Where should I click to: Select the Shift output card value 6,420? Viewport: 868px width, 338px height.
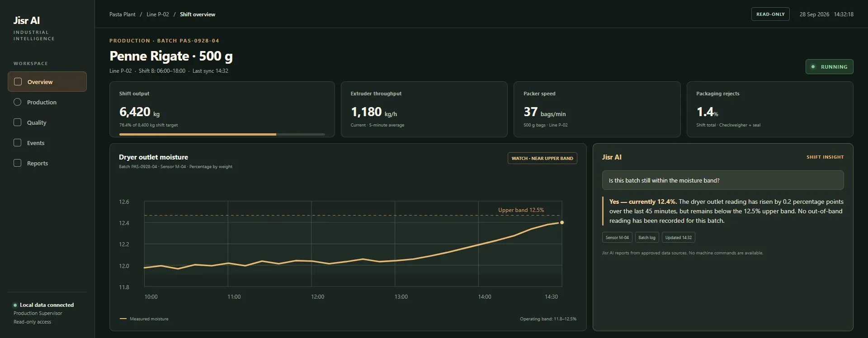click(x=135, y=112)
